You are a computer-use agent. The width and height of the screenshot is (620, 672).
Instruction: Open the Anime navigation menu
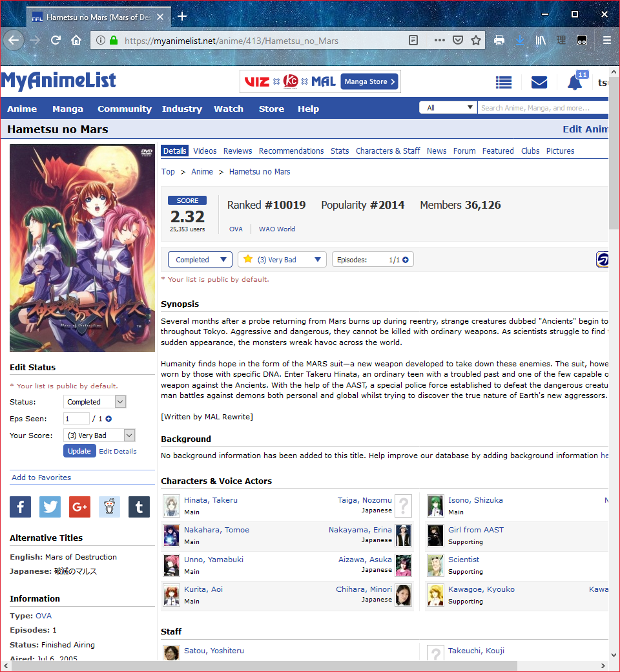coord(22,109)
